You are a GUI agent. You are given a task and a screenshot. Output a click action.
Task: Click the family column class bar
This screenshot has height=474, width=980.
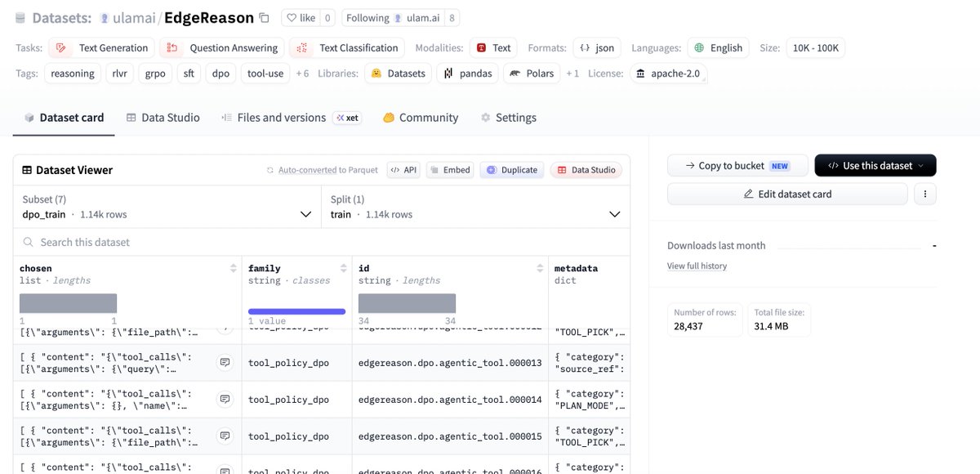click(x=296, y=311)
